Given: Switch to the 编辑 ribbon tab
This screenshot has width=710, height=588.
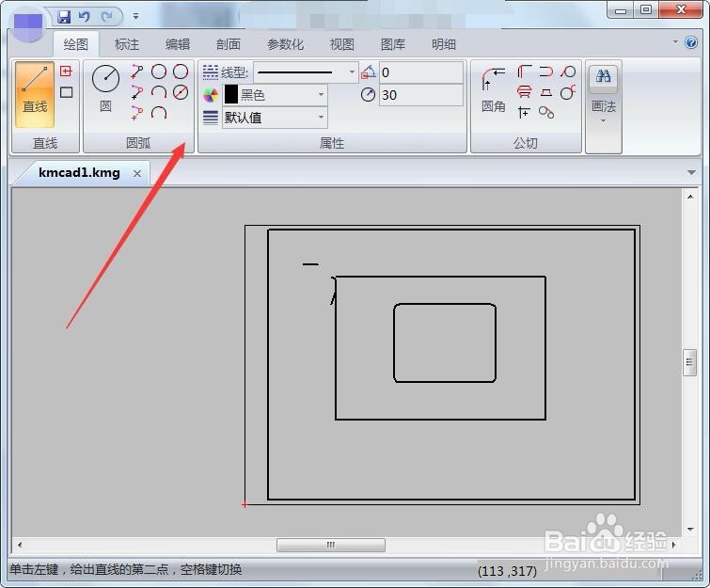Looking at the screenshot, I should (178, 44).
